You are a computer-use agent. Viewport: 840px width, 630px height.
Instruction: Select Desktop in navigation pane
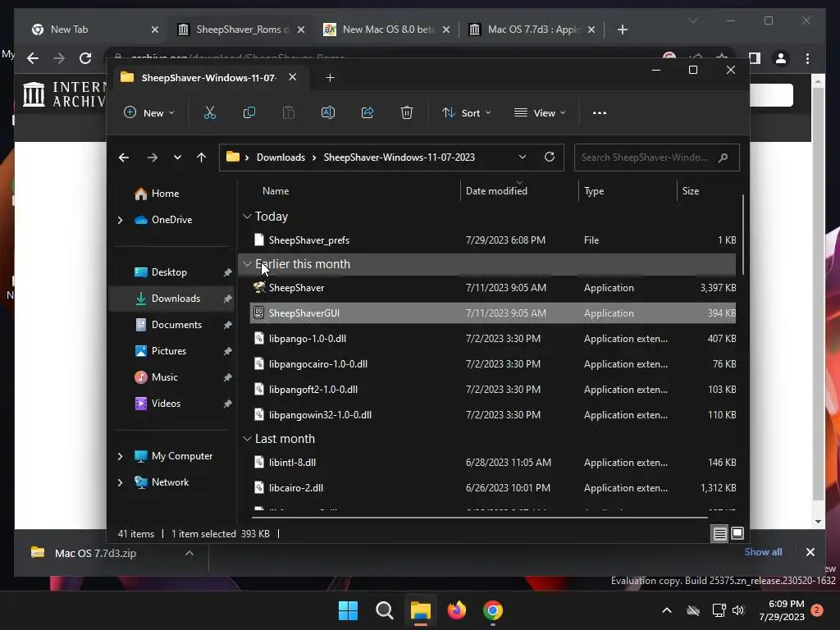coord(169,272)
